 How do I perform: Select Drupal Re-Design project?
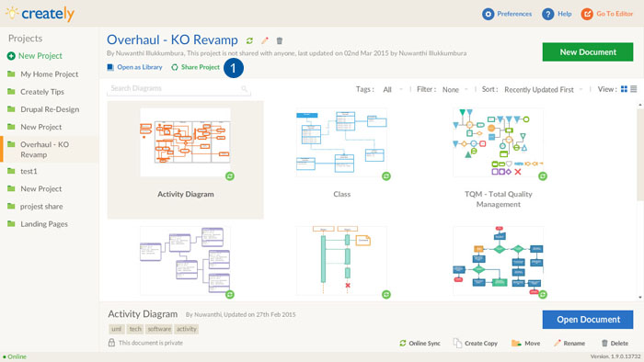pyautogui.click(x=50, y=109)
